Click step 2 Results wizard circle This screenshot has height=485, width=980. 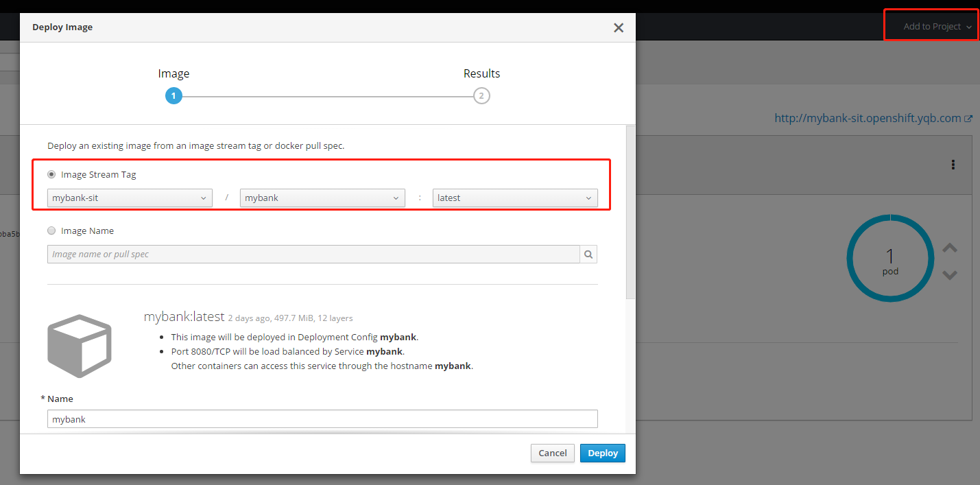click(481, 96)
